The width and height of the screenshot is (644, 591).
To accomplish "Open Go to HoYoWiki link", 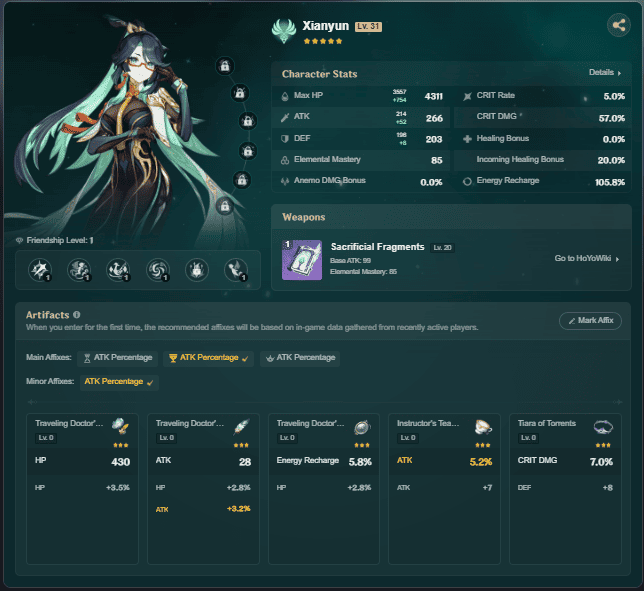I will (586, 258).
